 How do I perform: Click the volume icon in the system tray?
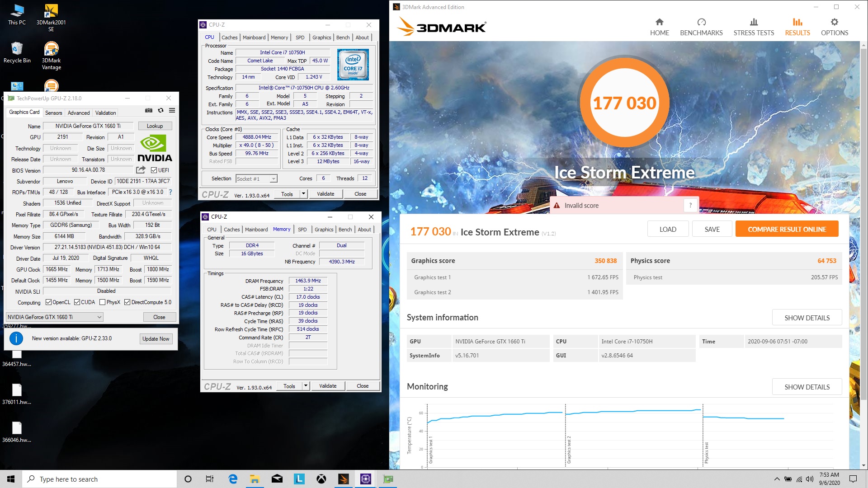pos(809,479)
